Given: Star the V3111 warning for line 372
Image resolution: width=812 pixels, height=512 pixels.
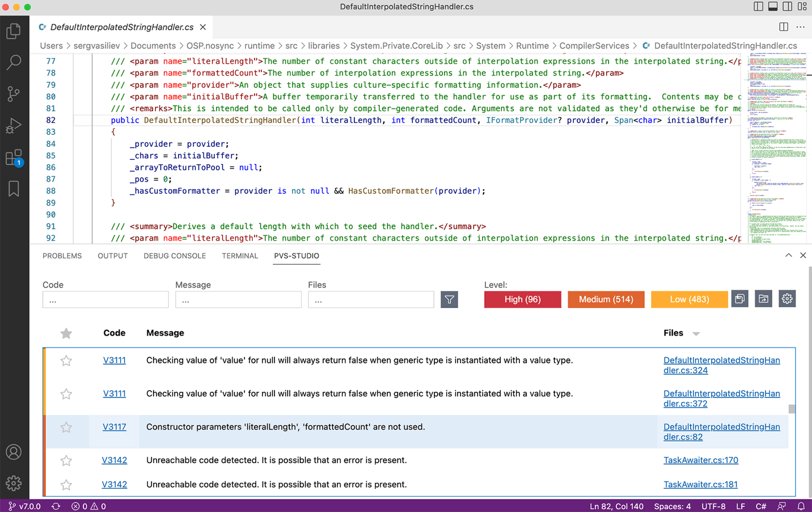Looking at the screenshot, I should (66, 394).
